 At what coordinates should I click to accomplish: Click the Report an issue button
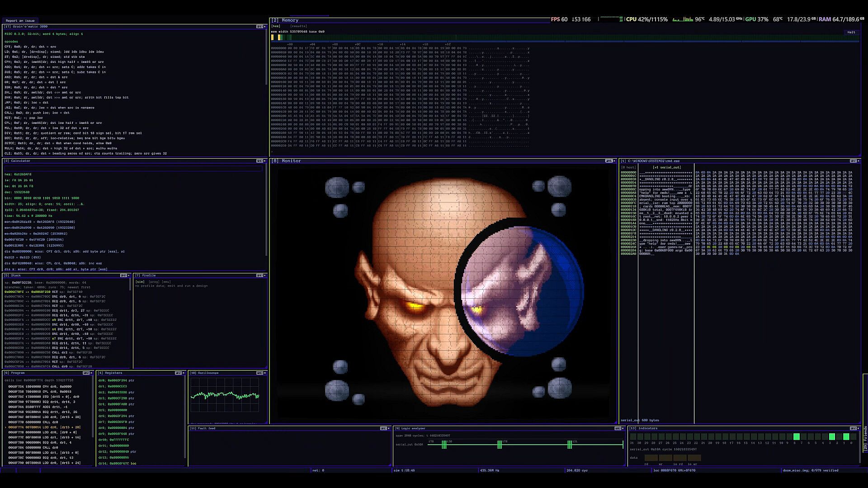20,20
